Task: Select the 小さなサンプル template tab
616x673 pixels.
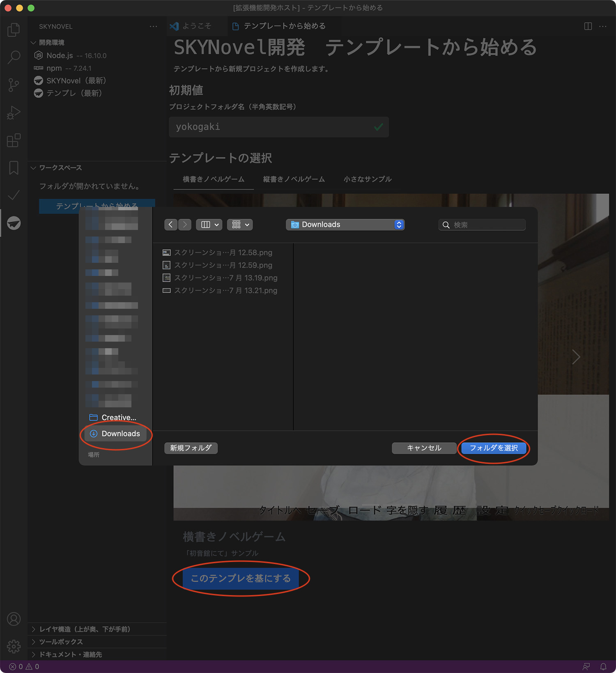Action: (368, 179)
